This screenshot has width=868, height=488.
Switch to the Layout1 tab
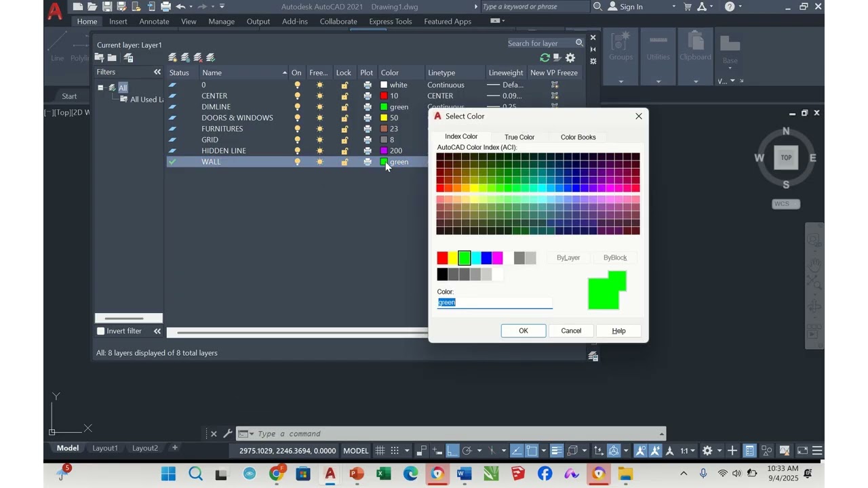(x=105, y=448)
